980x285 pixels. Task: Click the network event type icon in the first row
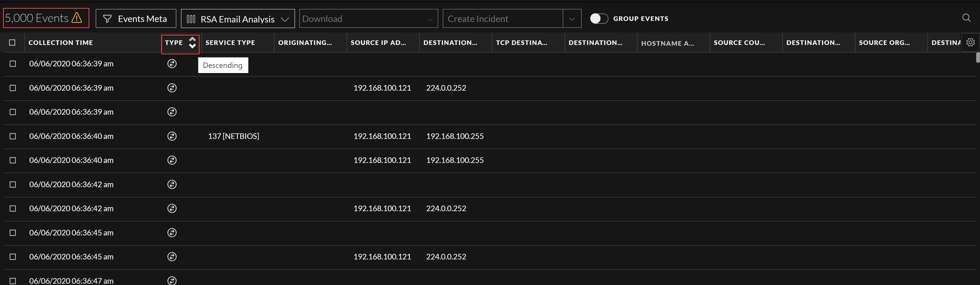click(172, 64)
